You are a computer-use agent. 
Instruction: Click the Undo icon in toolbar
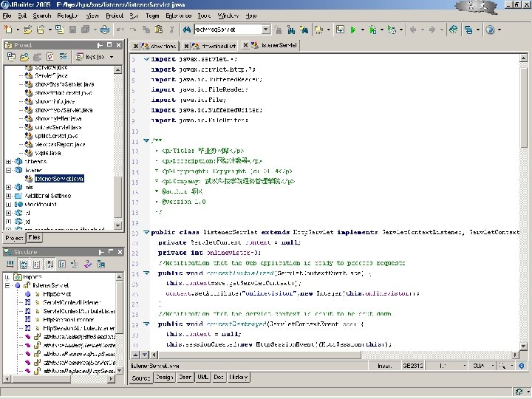coord(120,30)
